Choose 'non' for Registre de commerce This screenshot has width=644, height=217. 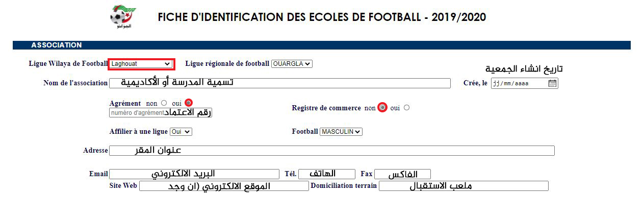coord(382,108)
